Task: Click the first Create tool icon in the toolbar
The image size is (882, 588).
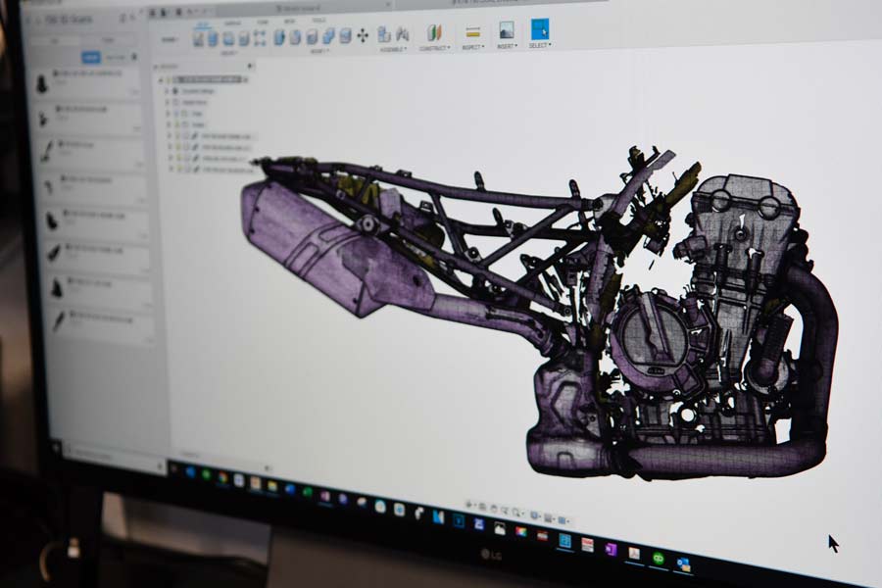Action: (199, 38)
